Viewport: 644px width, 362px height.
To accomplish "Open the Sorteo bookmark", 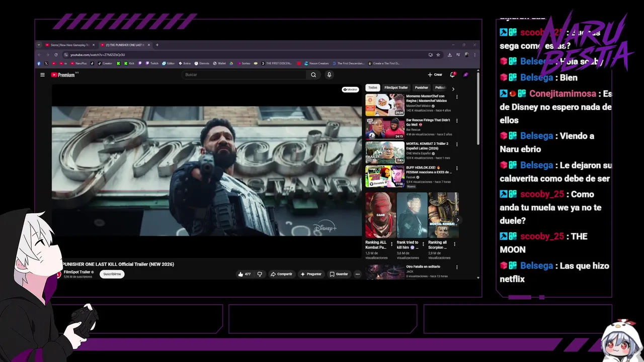I will pyautogui.click(x=244, y=63).
